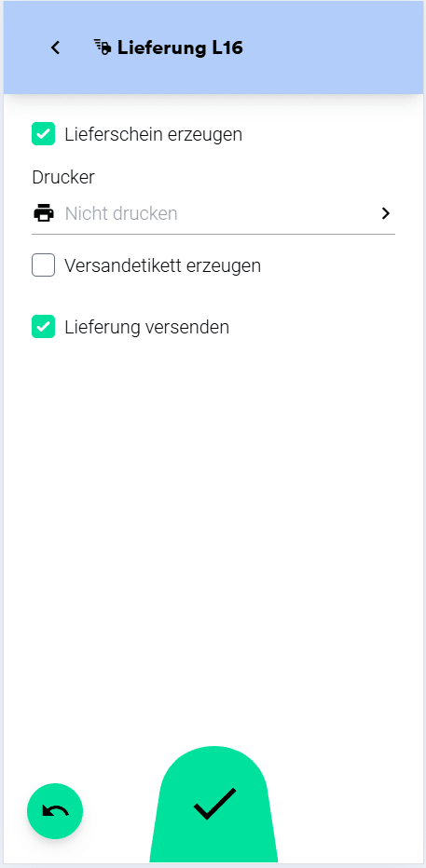Viewport: 426px width, 868px height.
Task: Click the underline of the printer field
Action: (213, 234)
